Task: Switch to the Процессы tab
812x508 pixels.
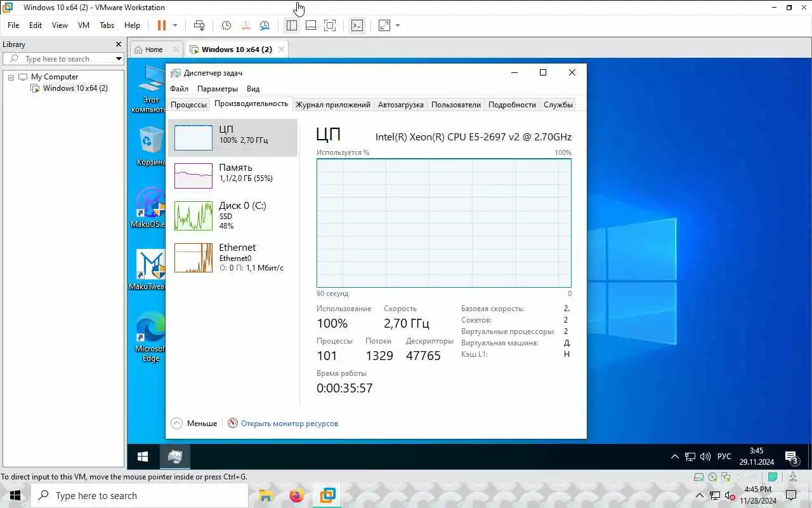Action: coord(188,105)
